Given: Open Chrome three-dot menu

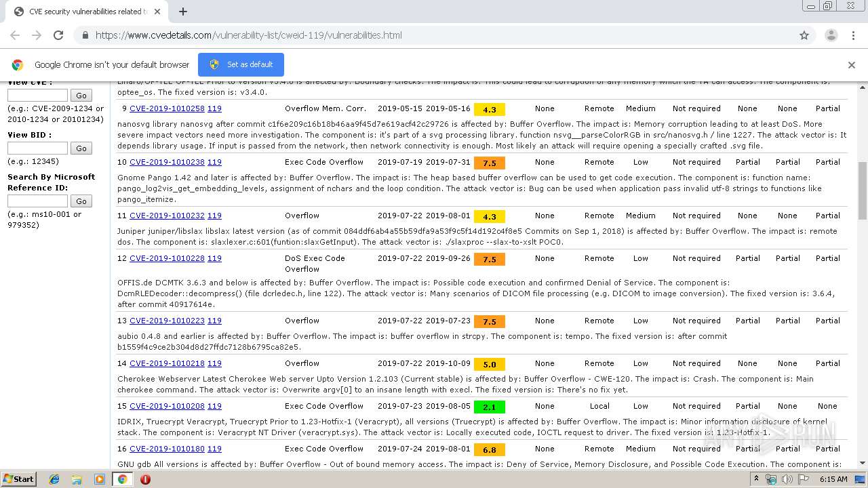Looking at the screenshot, I should coord(852,35).
